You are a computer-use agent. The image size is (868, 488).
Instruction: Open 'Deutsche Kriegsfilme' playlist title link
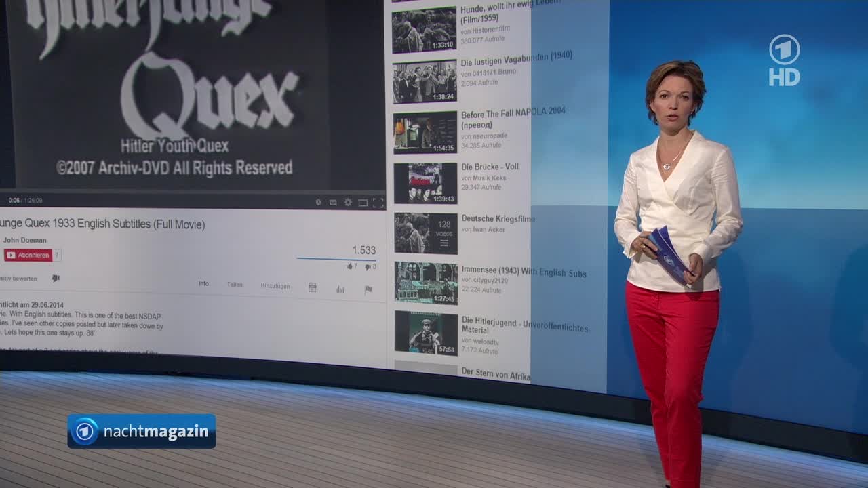point(498,219)
